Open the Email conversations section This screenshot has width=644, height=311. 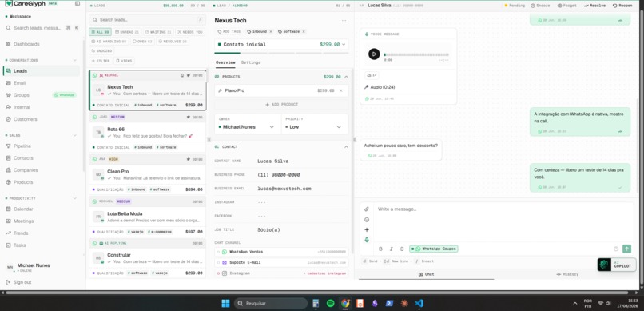[x=19, y=83]
